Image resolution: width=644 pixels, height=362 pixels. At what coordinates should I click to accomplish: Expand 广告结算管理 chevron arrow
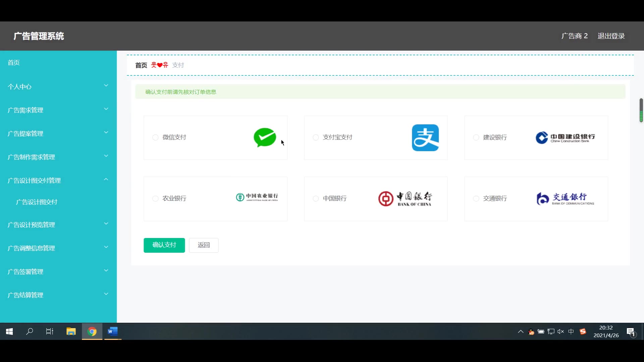(106, 294)
